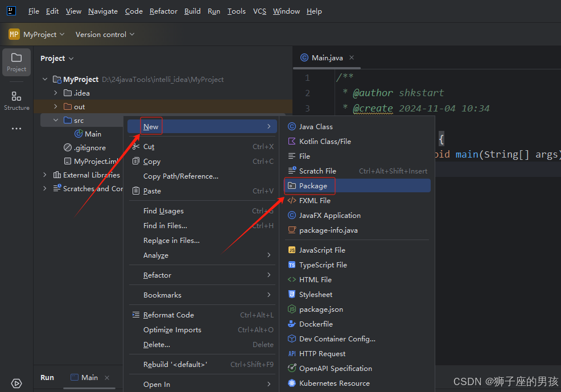561x392 pixels.
Task: Click the Reformat Code icon
Action: [x=135, y=315]
